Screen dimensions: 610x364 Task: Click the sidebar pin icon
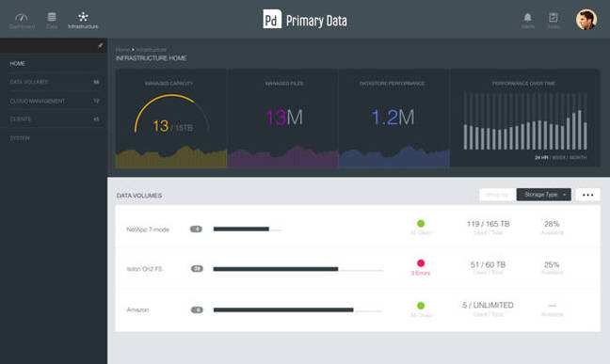(x=101, y=46)
